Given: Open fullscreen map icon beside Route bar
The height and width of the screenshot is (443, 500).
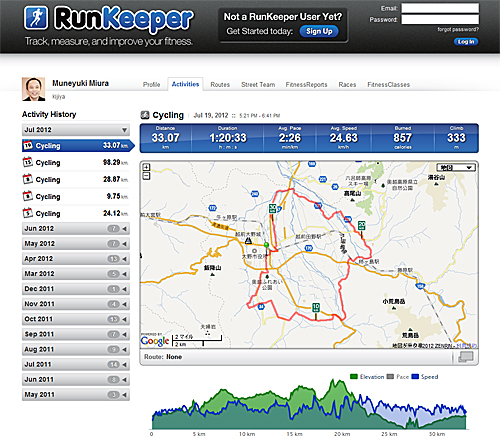Looking at the screenshot, I should pos(466,357).
